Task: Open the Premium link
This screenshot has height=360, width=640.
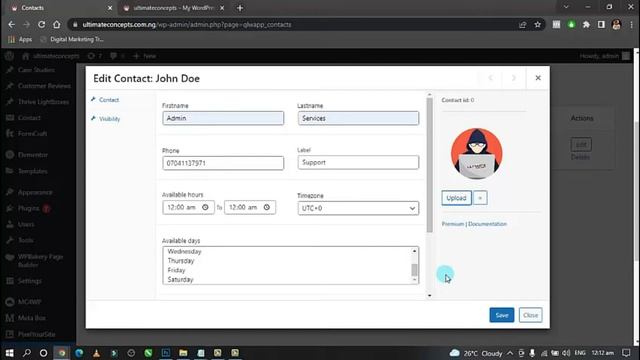Action: 453,224
